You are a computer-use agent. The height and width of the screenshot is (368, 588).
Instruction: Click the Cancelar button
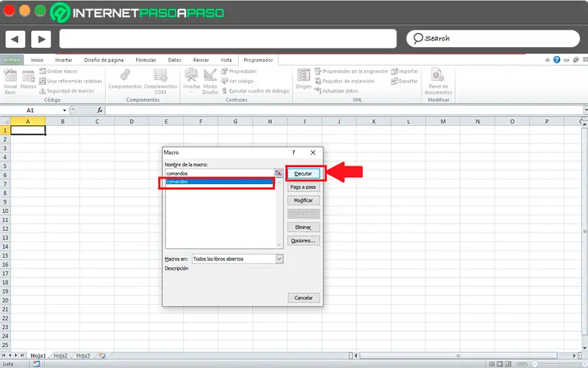click(304, 298)
